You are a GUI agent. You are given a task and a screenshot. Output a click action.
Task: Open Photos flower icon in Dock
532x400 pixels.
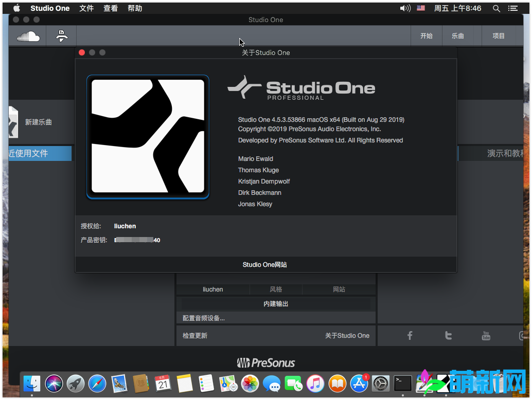click(x=250, y=384)
